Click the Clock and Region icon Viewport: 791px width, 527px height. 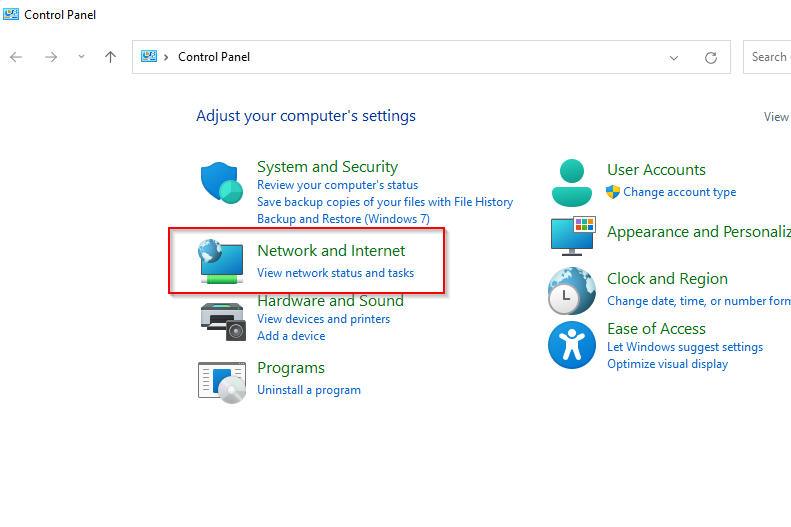click(x=571, y=292)
